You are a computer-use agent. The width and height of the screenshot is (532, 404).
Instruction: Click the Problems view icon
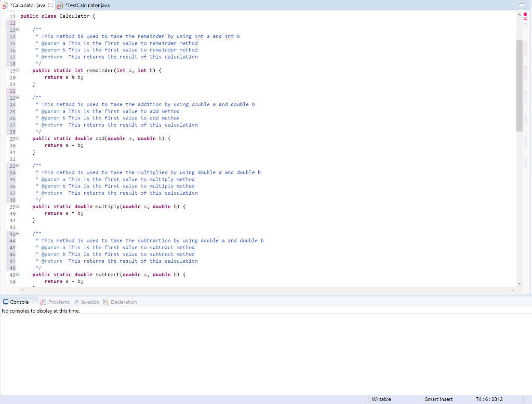[43, 302]
